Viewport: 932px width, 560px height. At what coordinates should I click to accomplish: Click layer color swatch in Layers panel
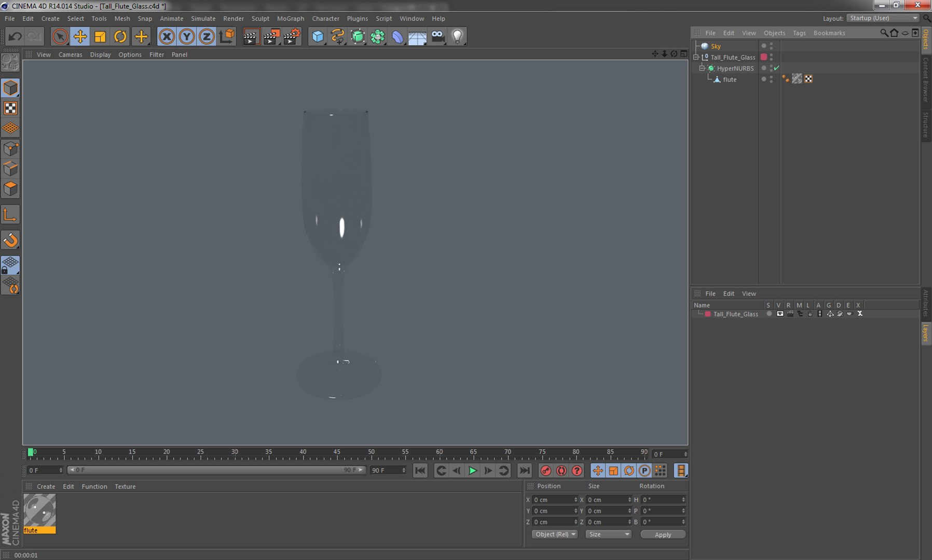pos(707,314)
